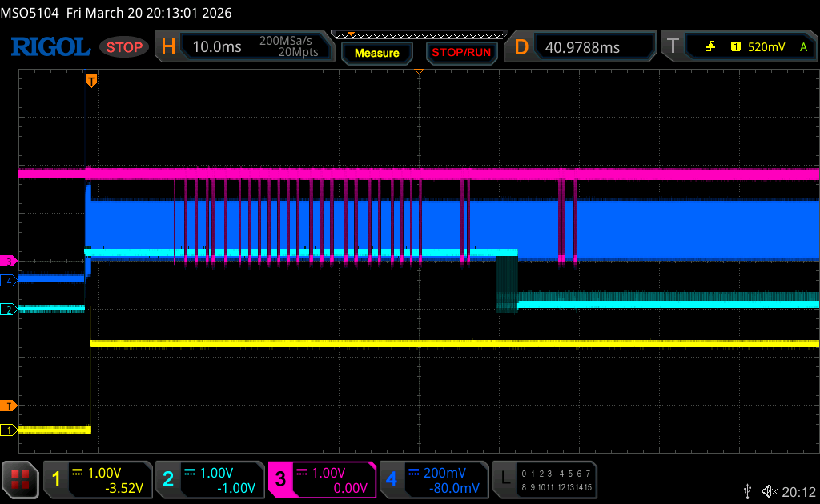Image resolution: width=820 pixels, height=504 pixels.
Task: Select the 10.0ms timebase value
Action: [217, 47]
